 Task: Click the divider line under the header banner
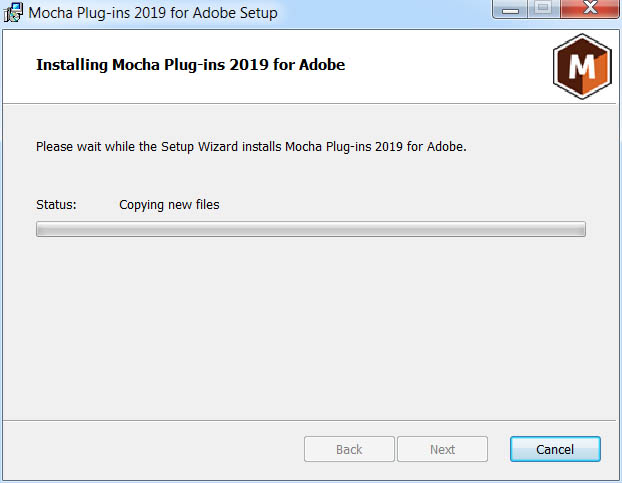[x=309, y=104]
